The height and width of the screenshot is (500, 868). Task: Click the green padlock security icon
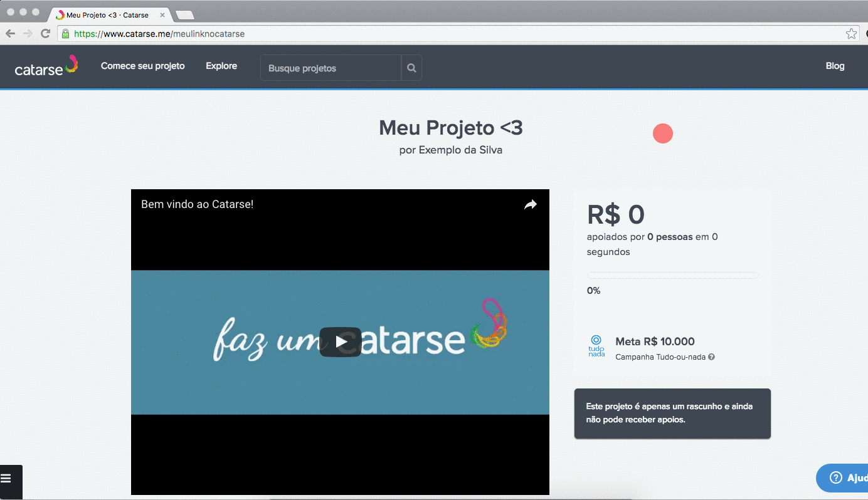pyautogui.click(x=65, y=34)
